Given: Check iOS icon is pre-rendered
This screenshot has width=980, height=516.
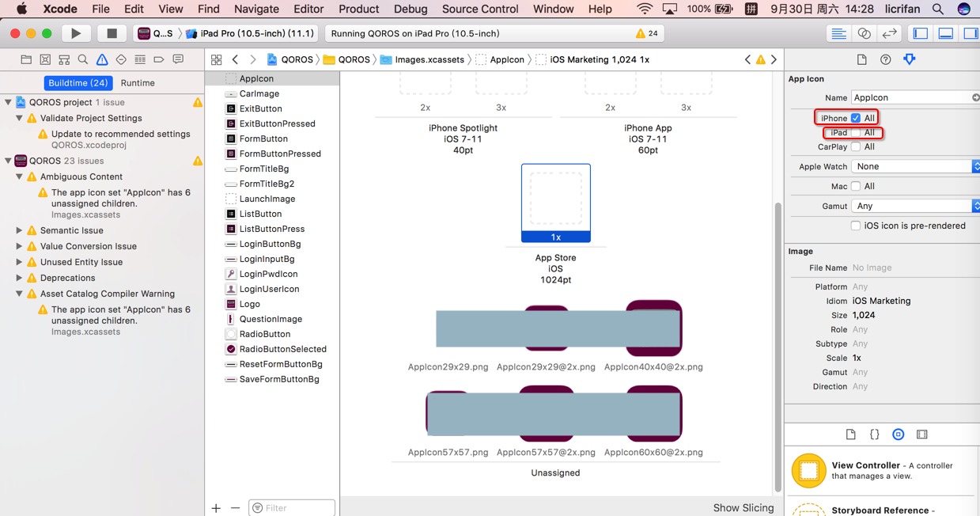Looking at the screenshot, I should click(856, 226).
